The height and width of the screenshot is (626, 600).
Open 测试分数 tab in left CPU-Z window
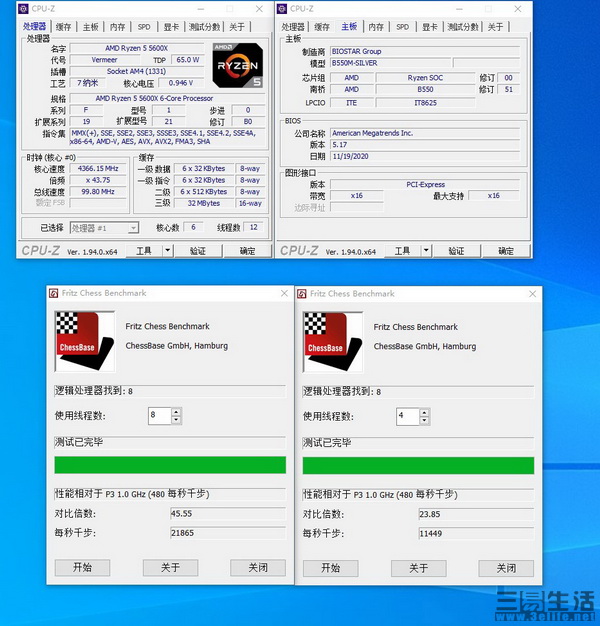pos(204,27)
